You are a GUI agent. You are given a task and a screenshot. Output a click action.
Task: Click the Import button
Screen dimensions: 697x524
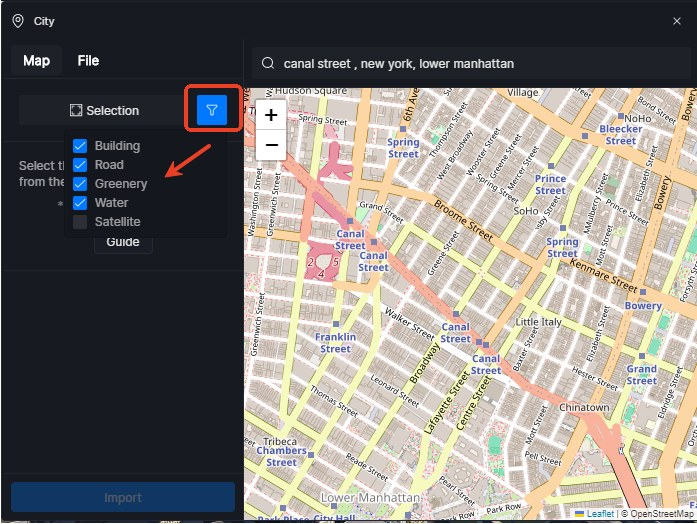pos(123,497)
